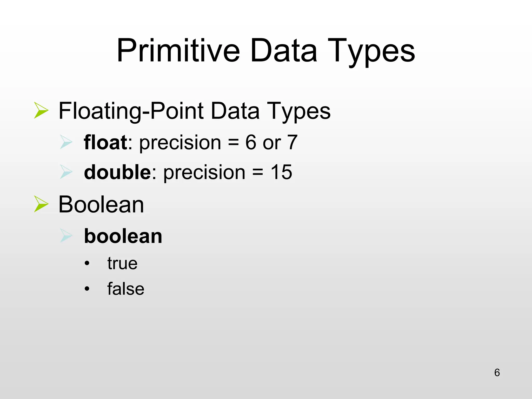Click the number 15 in double precision
The image size is (532, 399).
[281, 172]
